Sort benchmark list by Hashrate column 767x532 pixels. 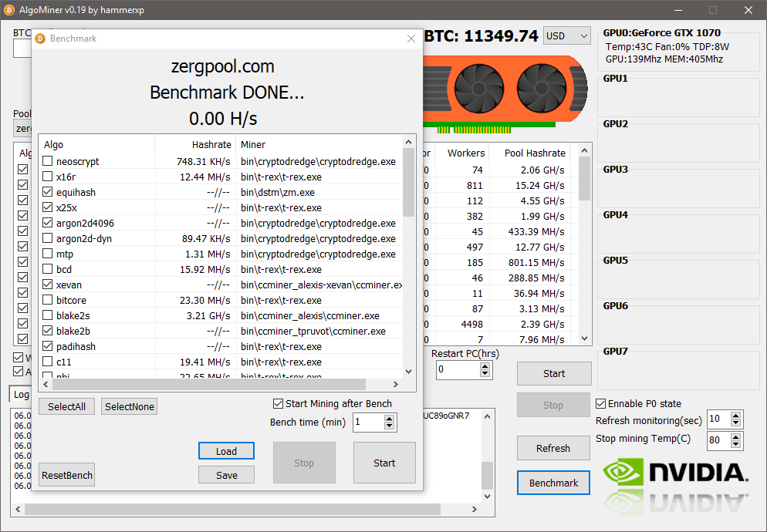pyautogui.click(x=196, y=145)
